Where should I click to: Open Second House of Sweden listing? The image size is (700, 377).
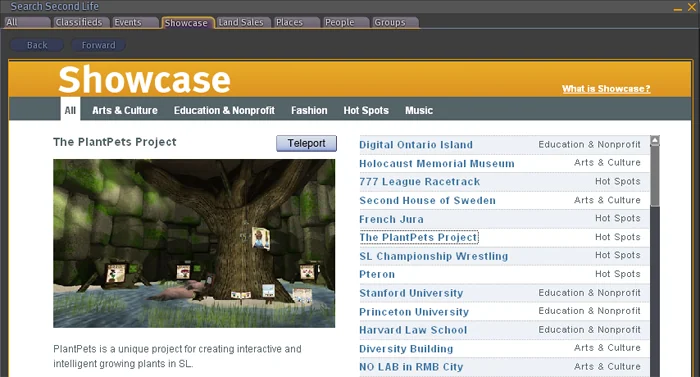427,201
